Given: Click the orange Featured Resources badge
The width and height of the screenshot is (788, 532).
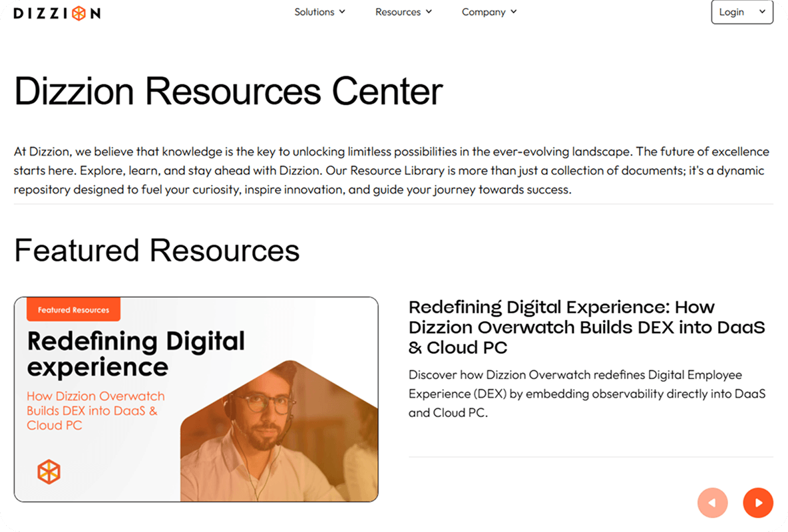Looking at the screenshot, I should (73, 309).
